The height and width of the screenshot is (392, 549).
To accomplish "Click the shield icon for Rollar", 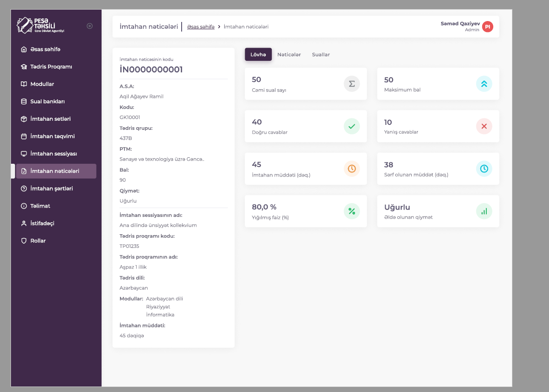I will tap(24, 241).
